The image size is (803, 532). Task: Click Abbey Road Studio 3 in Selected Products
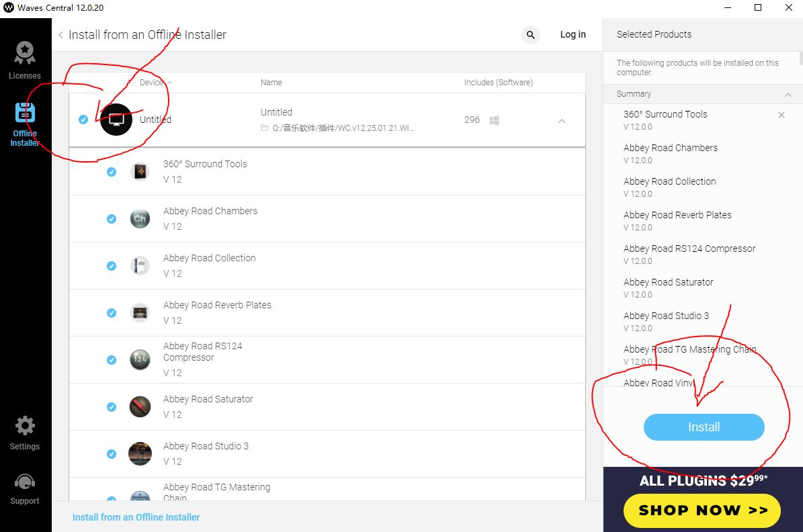click(666, 316)
